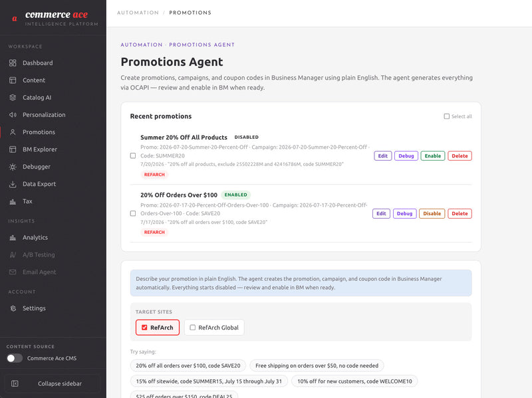Toggle the Commerce Ace CMS content source switch

[x=14, y=358]
